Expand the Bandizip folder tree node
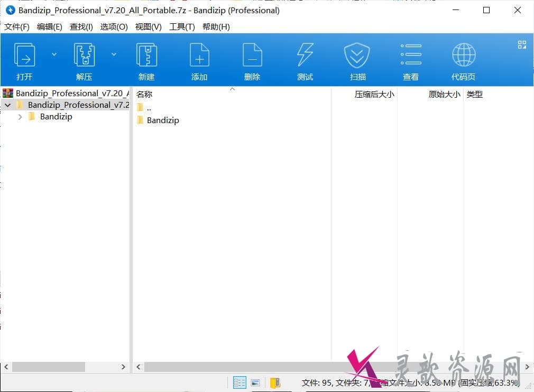534x392 pixels. tap(20, 117)
